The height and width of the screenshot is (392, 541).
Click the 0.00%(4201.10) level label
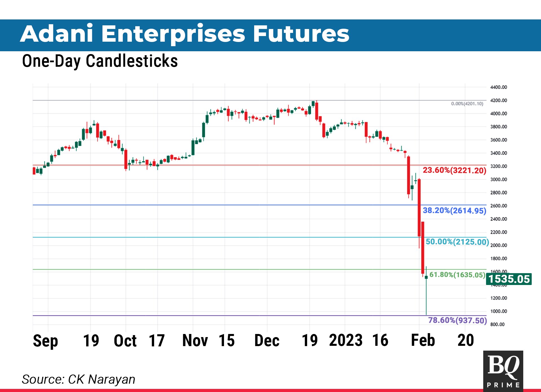point(467,104)
